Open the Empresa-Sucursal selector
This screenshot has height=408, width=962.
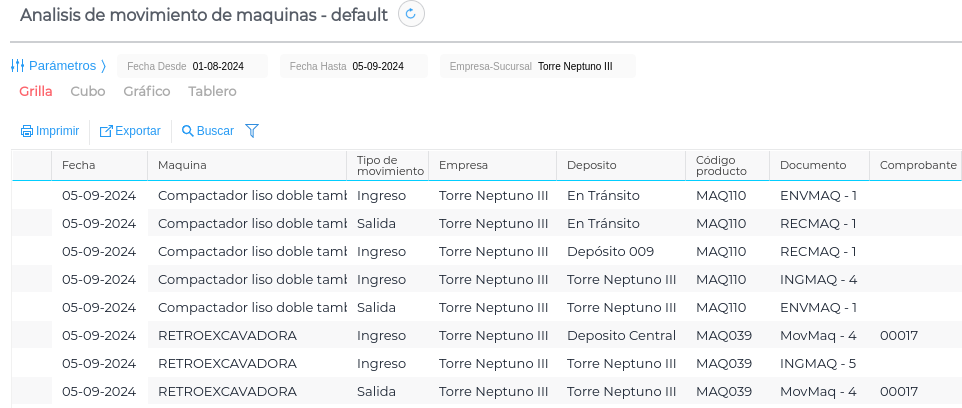(x=574, y=66)
